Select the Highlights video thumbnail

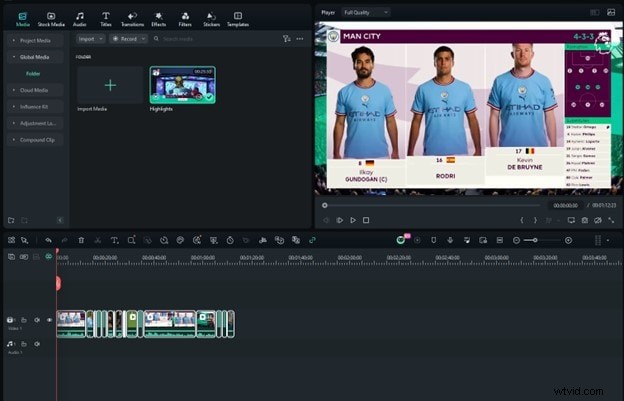pyautogui.click(x=182, y=86)
